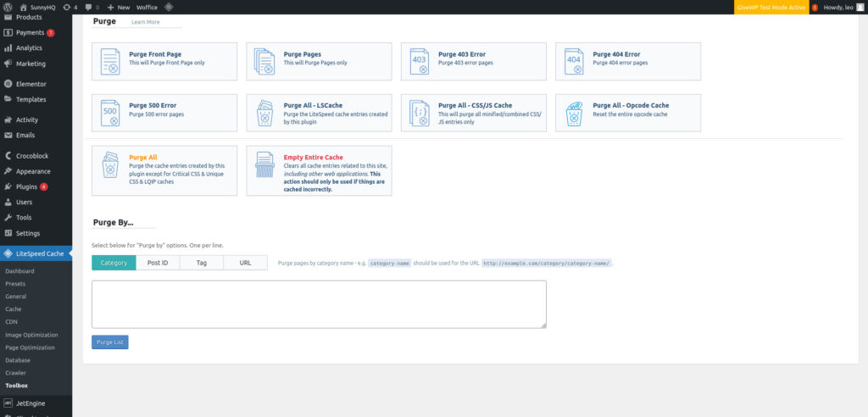868x417 pixels.
Task: Click the LiteSpeed diamond icon in admin bar
Action: [x=169, y=7]
